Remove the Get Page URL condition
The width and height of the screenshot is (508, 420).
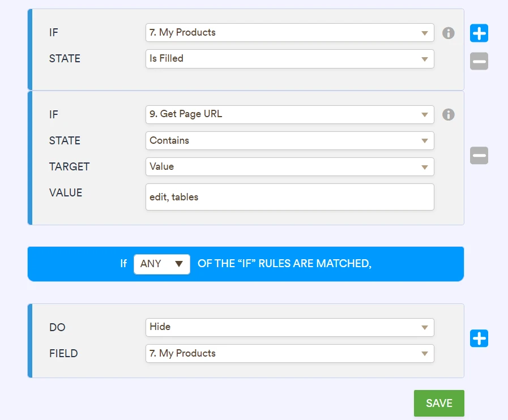click(x=479, y=155)
